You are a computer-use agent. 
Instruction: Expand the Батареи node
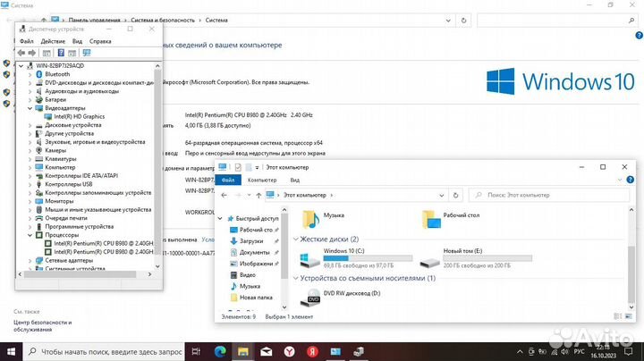(30, 100)
